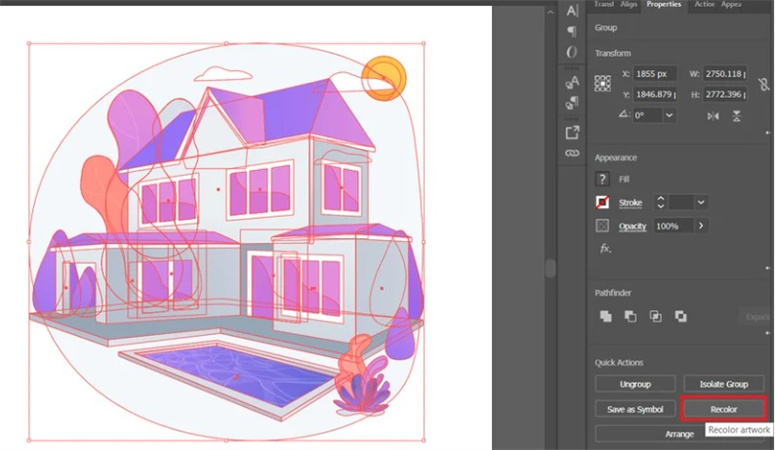Screen dimensions: 775x450
Task: Apply the Intersect pathfinder mode
Action: click(655, 316)
